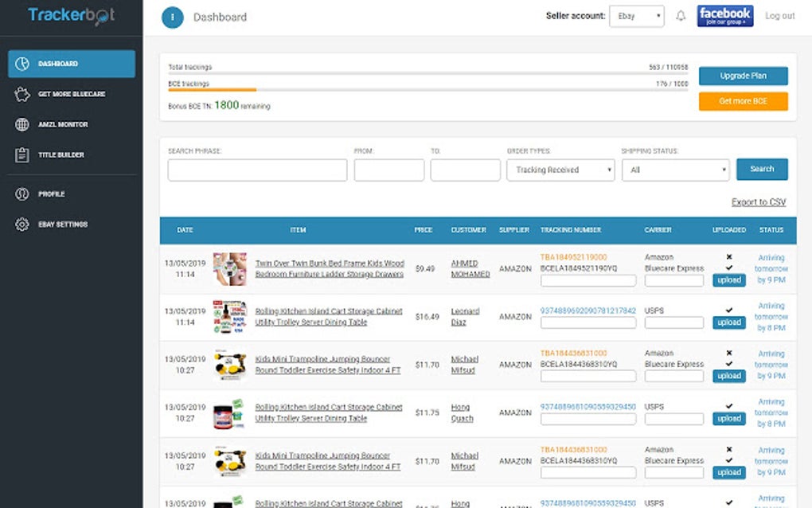
Task: Click tracking number input in Ahmed Mohamed row
Action: click(x=588, y=280)
